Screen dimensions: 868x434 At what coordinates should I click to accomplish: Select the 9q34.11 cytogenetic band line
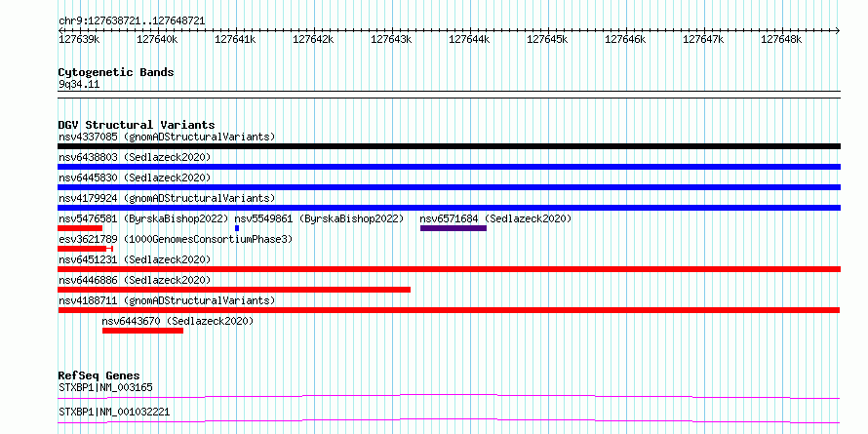tap(449, 95)
